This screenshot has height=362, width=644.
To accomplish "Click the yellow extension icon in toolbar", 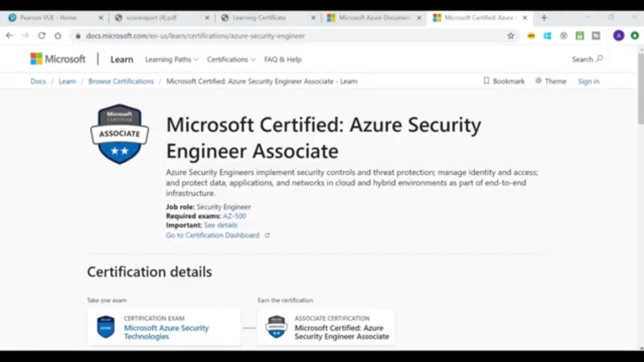I will tap(531, 36).
